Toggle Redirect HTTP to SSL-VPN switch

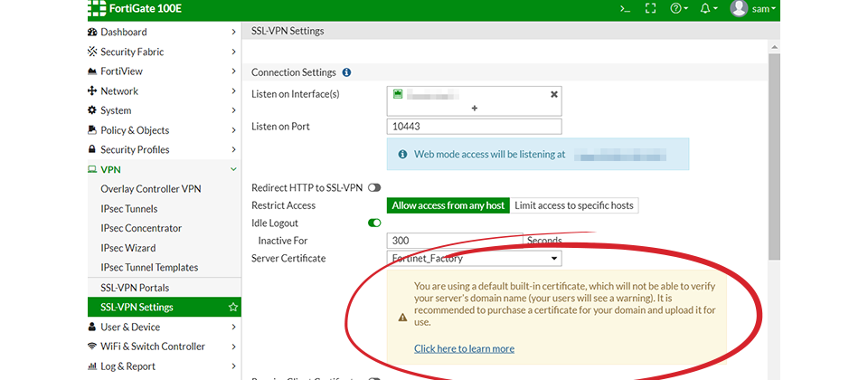[x=374, y=188]
